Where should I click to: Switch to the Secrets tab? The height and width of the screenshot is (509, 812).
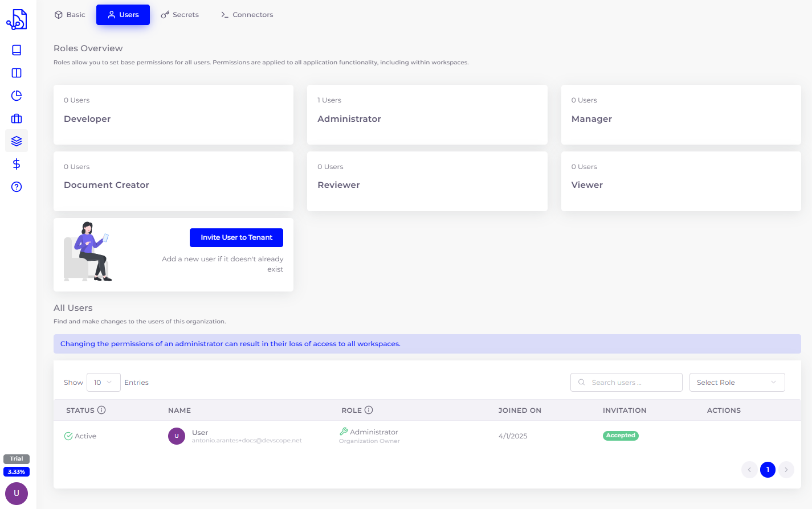(x=180, y=15)
